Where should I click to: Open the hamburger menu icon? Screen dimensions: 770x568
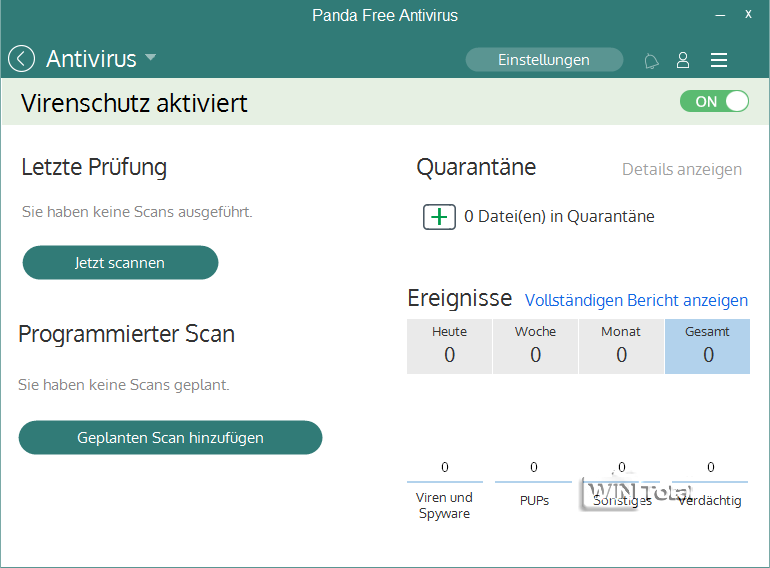click(x=718, y=60)
